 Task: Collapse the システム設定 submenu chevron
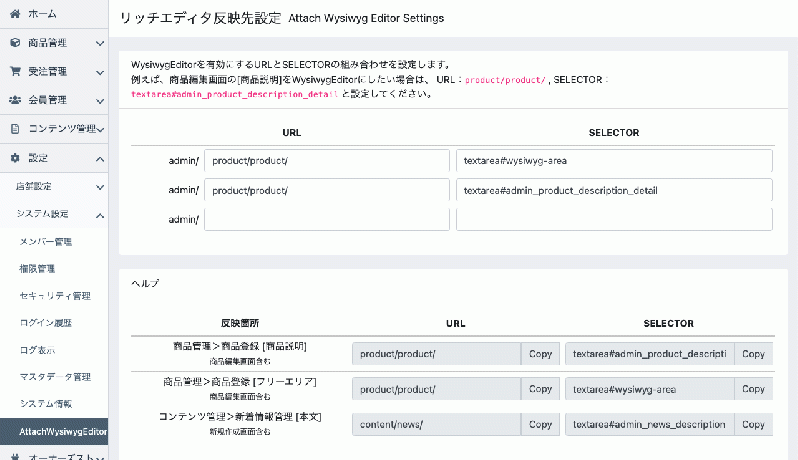[100, 216]
